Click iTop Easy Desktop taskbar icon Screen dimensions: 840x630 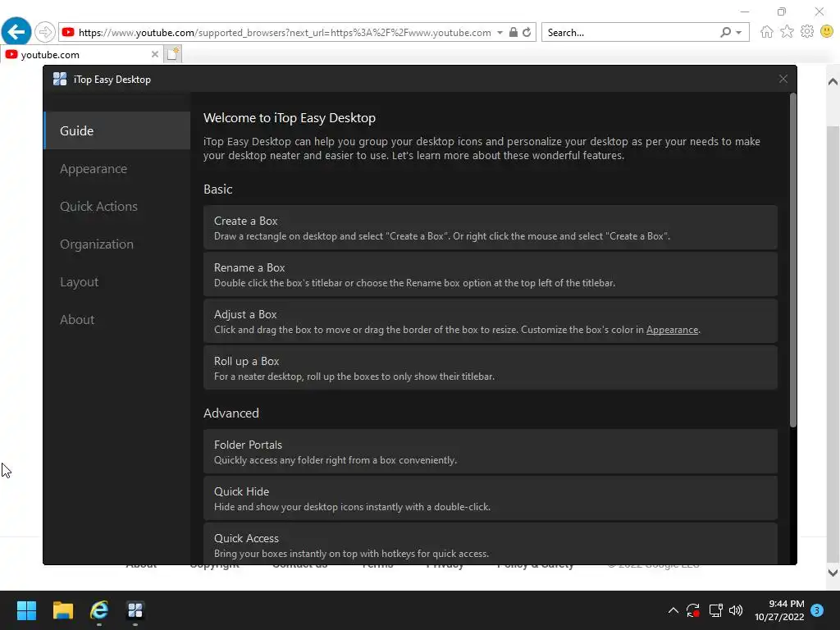click(135, 610)
